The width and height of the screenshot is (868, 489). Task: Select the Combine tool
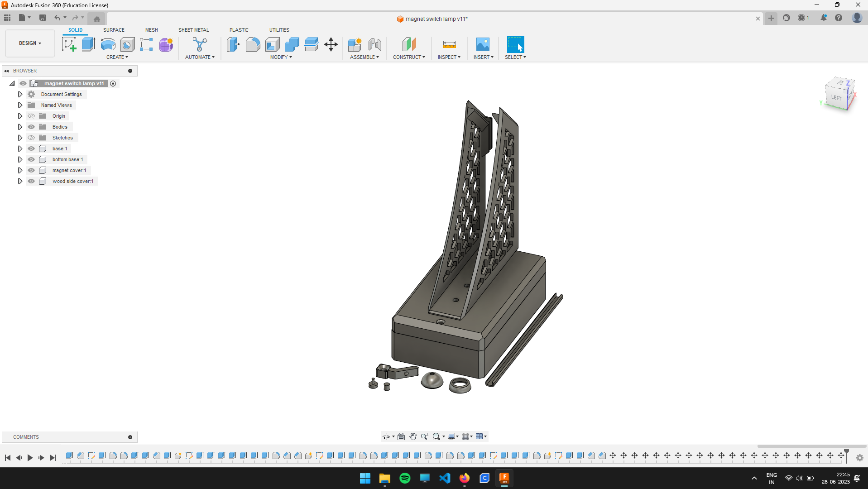tap(292, 44)
